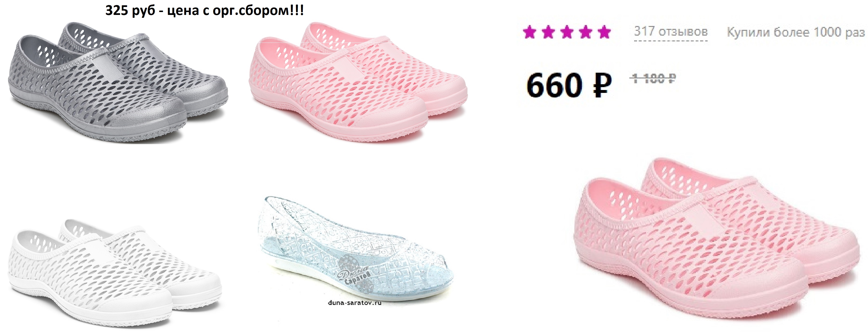Click the fourth purple rating star
This screenshot has height=335, width=868.
(586, 32)
